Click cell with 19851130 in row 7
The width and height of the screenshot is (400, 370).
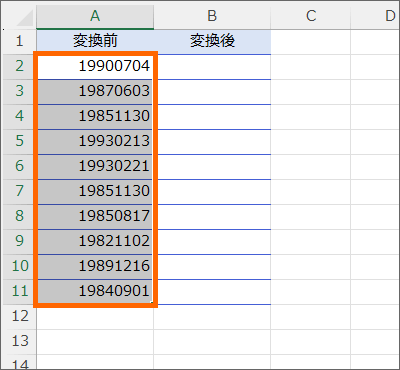coord(95,192)
